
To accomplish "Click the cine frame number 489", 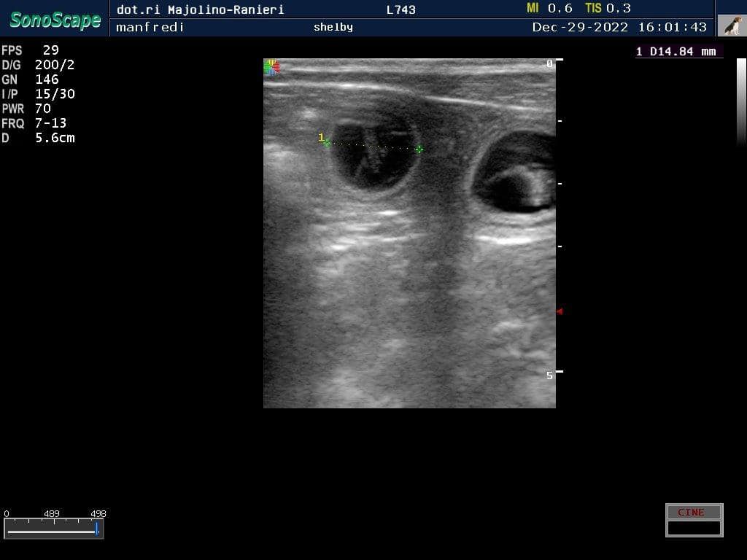I will tap(52, 513).
